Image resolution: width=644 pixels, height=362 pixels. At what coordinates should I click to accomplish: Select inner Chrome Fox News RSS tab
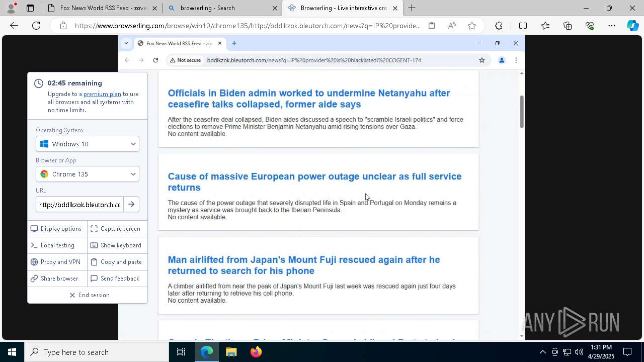[x=180, y=43]
